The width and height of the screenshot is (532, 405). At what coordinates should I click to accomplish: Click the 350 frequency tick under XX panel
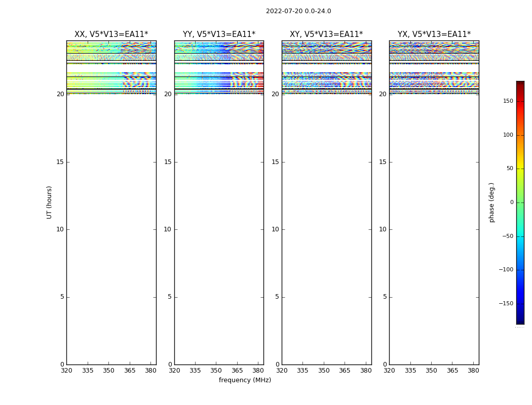(x=108, y=371)
